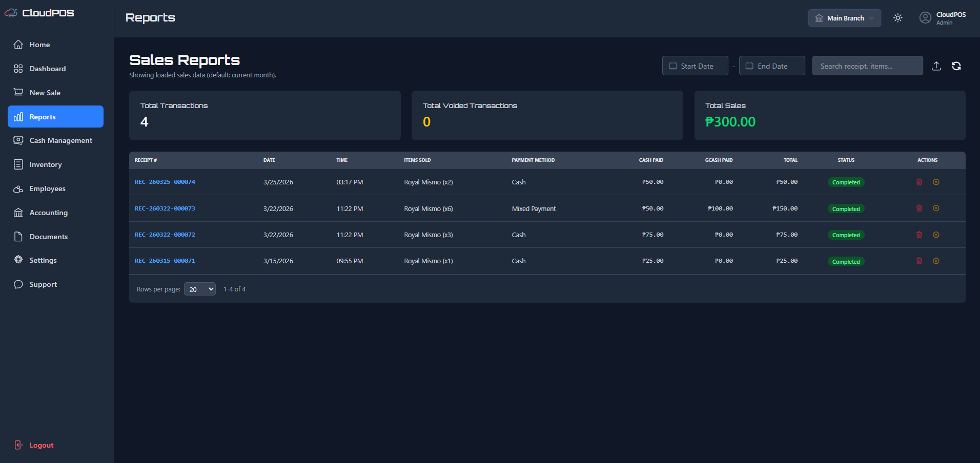Click the 03:17 PM time cell

point(350,182)
